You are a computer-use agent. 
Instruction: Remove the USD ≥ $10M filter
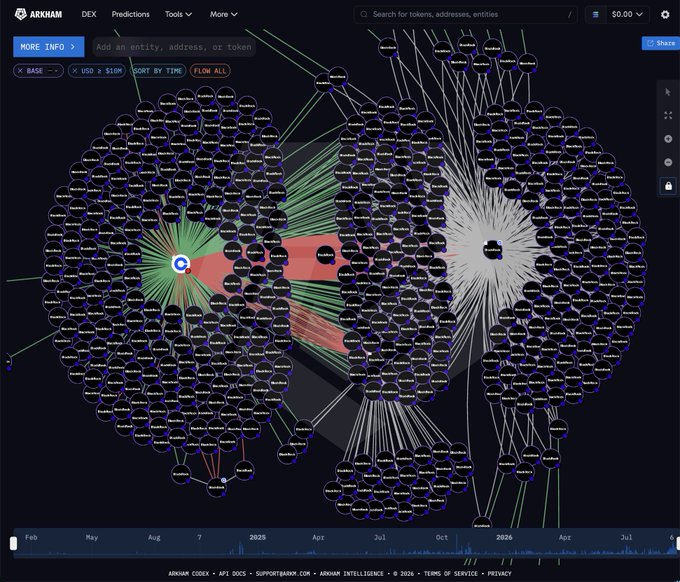(75, 71)
